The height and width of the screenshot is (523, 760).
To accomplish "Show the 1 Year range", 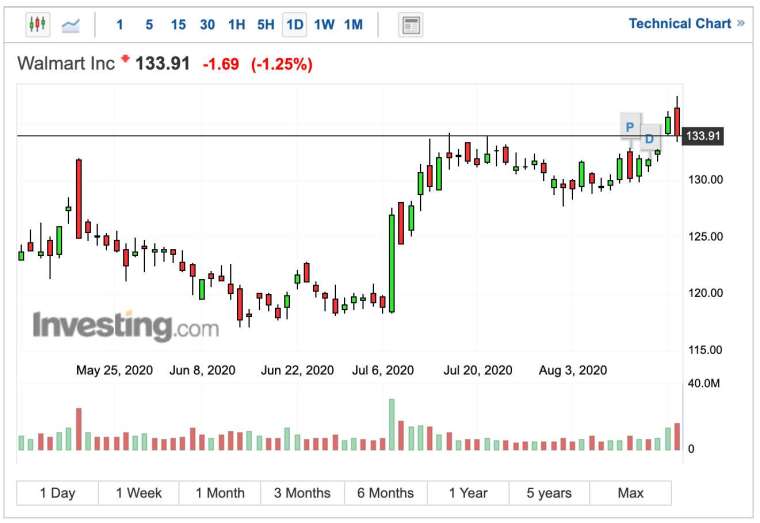I will click(468, 493).
